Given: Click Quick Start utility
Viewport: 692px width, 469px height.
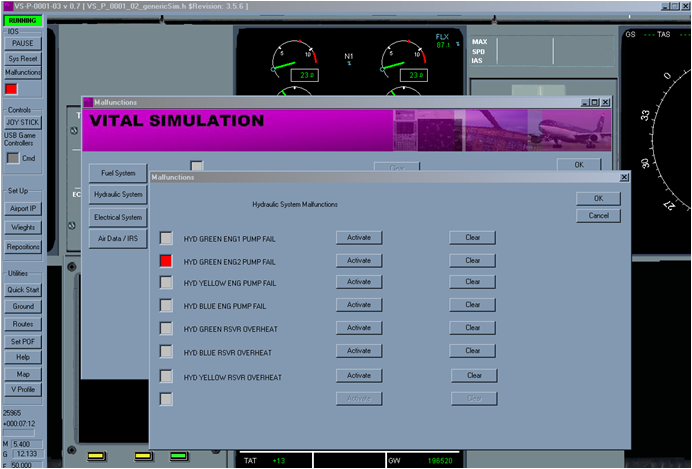Looking at the screenshot, I should pos(23,290).
